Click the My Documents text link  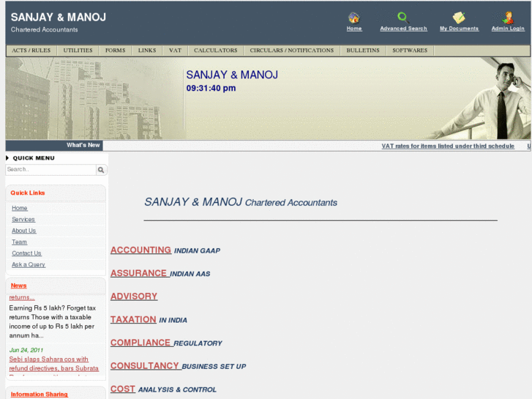[459, 29]
